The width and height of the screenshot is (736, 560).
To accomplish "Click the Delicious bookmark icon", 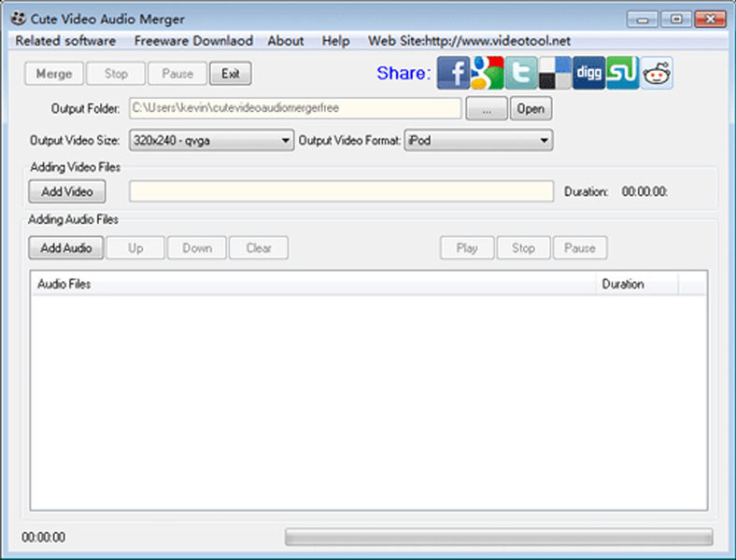I will (555, 73).
